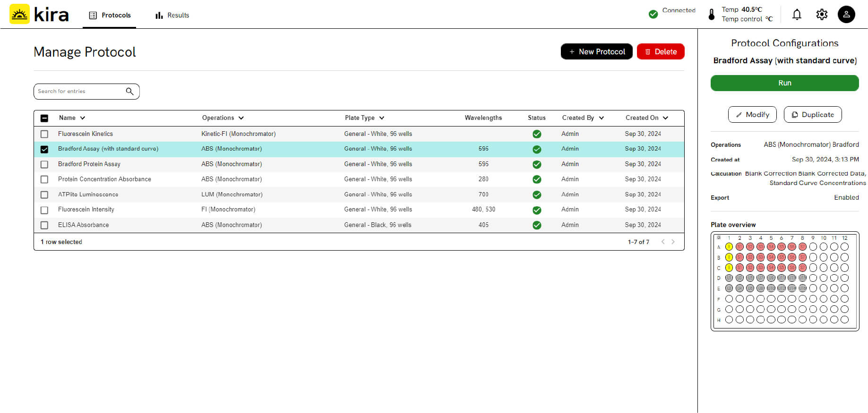Click the search magnifier icon
Viewport: 868px width, 413px height.
pyautogui.click(x=129, y=92)
